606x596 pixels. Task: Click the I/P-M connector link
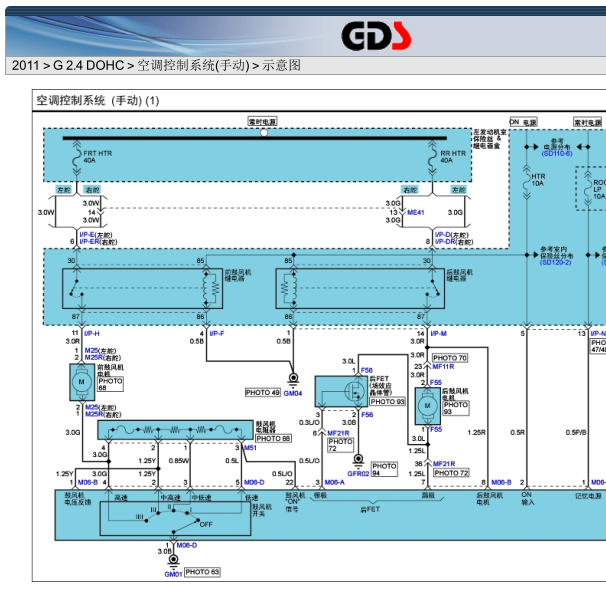coord(439,333)
